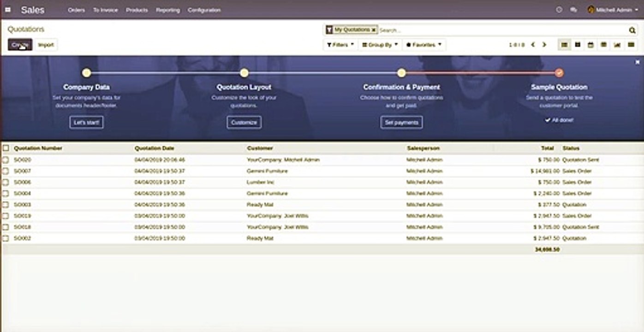Click the pager record count
The height and width of the screenshot is (332, 644).
(x=517, y=45)
